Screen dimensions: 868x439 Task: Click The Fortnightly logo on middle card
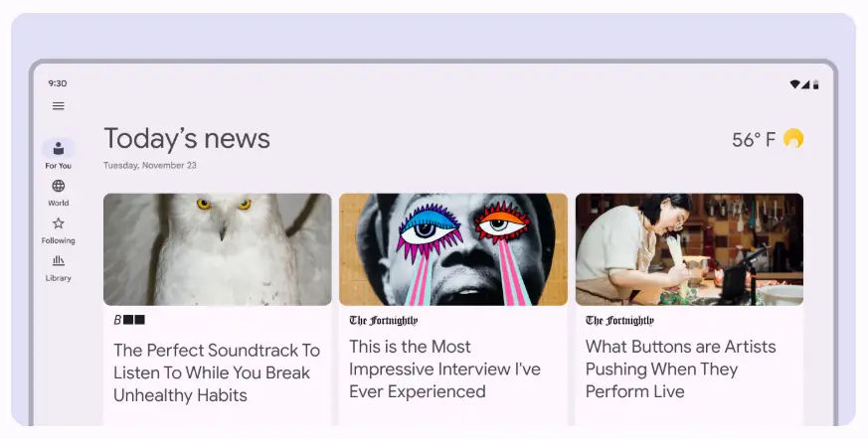(x=383, y=320)
